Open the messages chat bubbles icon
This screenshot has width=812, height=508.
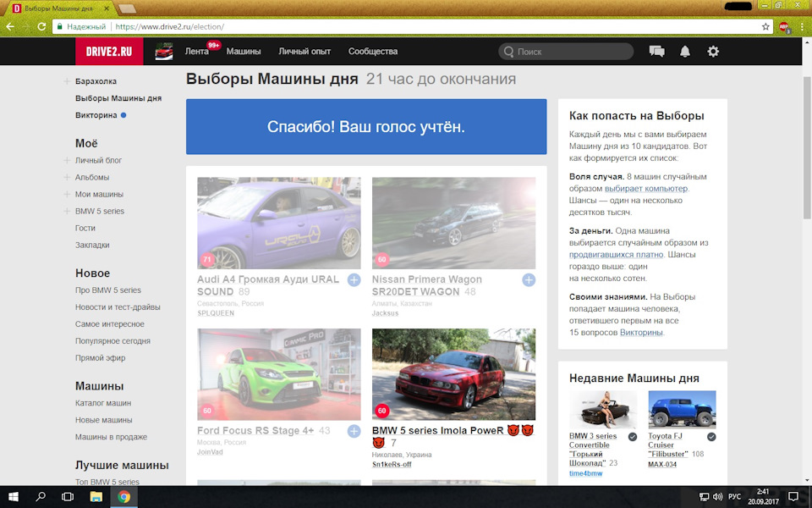click(x=656, y=52)
